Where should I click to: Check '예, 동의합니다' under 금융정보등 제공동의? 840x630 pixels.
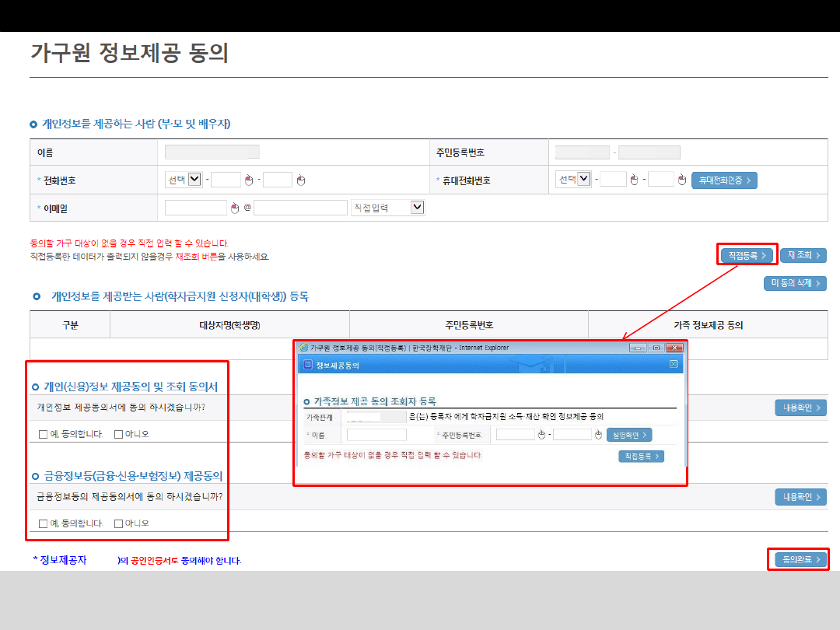click(44, 523)
